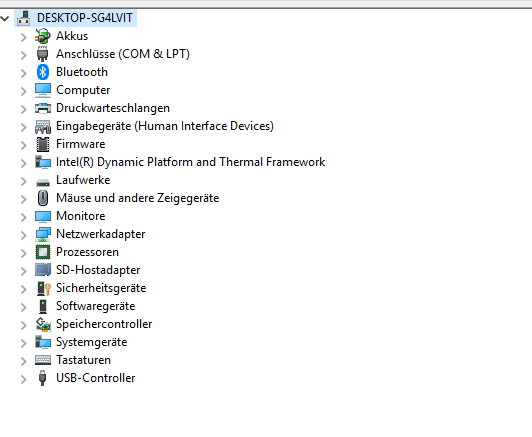Collapse the DESKTOP-SG4LVIT root node

5,18
